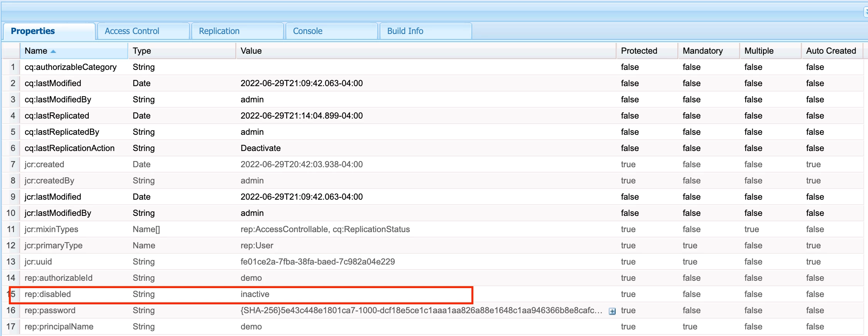Click the Protected true cell for rep:principalName
The image size is (868, 336).
pos(628,326)
